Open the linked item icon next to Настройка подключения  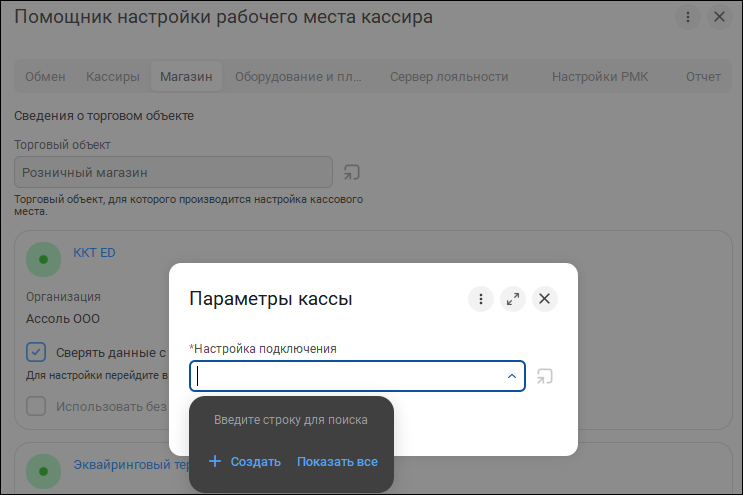(x=544, y=377)
